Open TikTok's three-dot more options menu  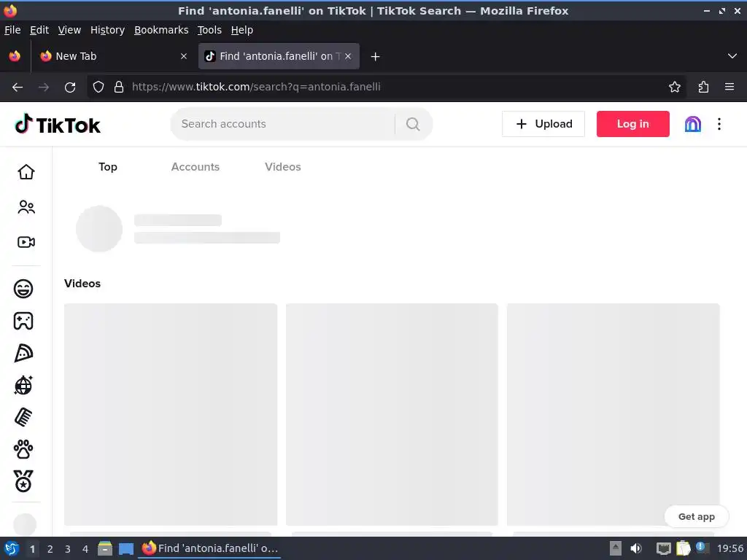(719, 124)
